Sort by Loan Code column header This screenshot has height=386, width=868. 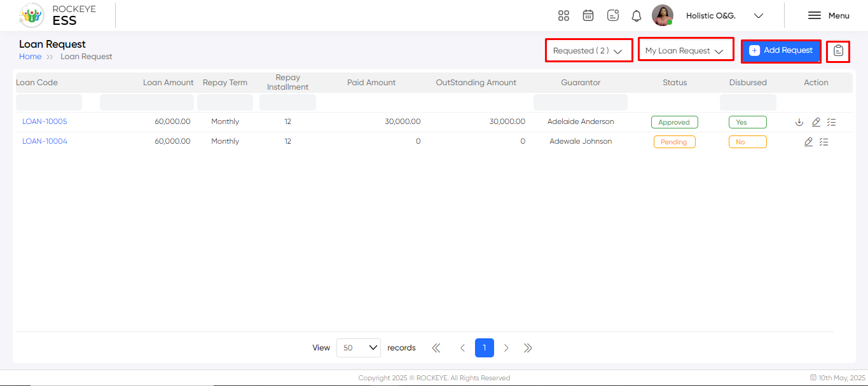37,83
